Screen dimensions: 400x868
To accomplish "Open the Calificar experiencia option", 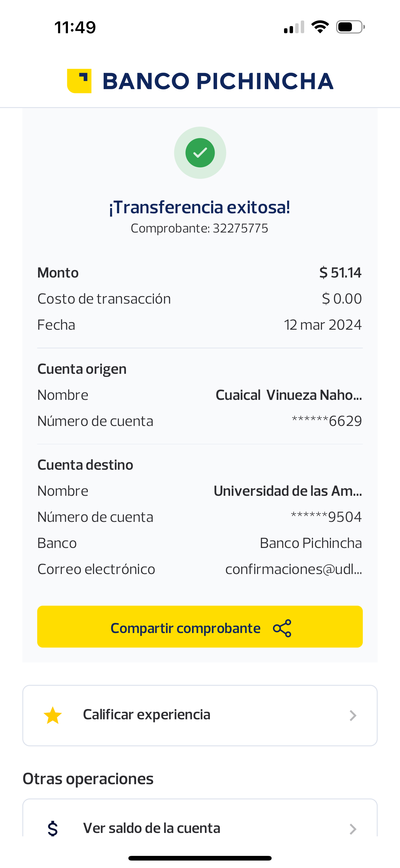I will [147, 715].
